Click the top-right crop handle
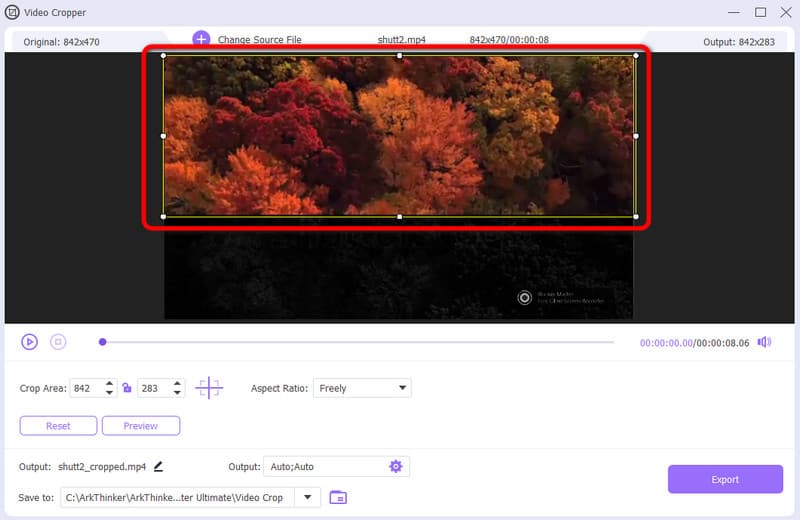Viewport: 800px width, 520px height. (636, 56)
